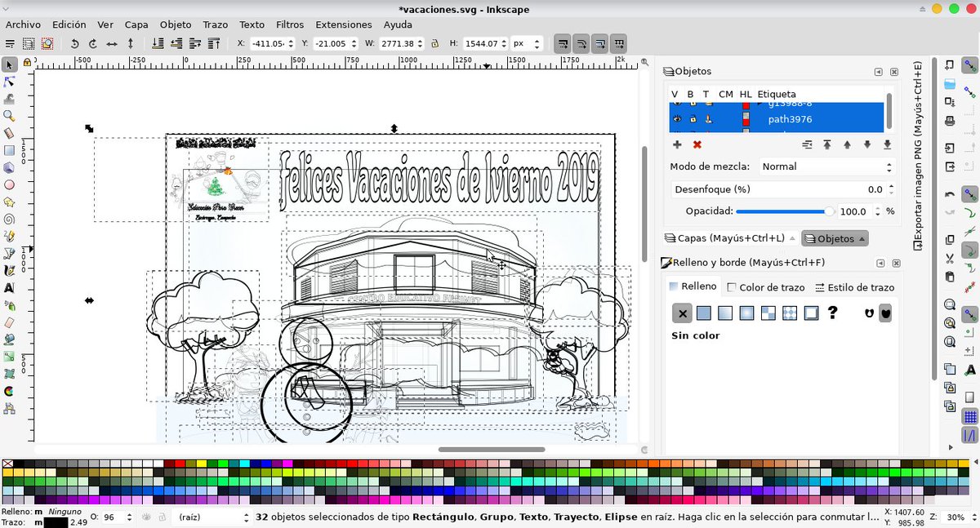Open the Extensiones menu
The width and height of the screenshot is (980, 528).
344,24
